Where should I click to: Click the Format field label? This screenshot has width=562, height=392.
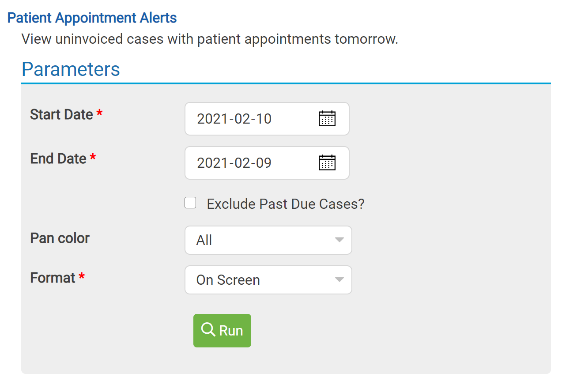pyautogui.click(x=53, y=278)
